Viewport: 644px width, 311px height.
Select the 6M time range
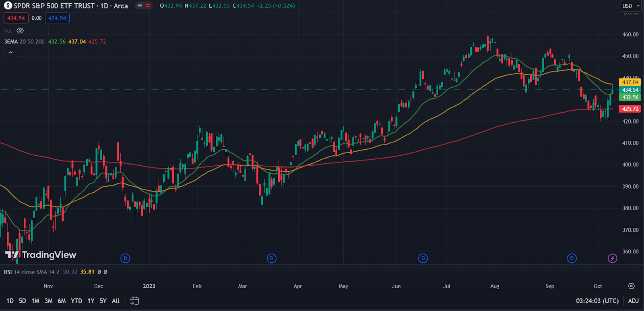pos(62,301)
